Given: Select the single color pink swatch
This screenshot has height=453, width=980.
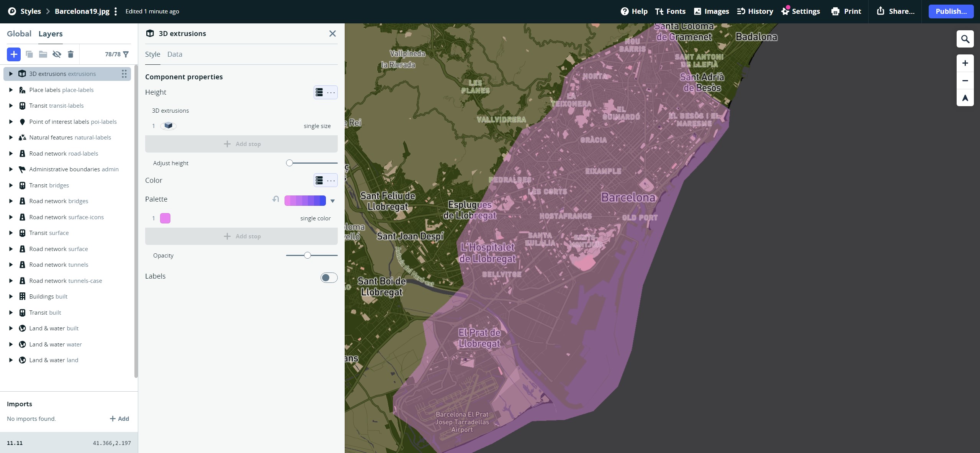Looking at the screenshot, I should pos(165,218).
